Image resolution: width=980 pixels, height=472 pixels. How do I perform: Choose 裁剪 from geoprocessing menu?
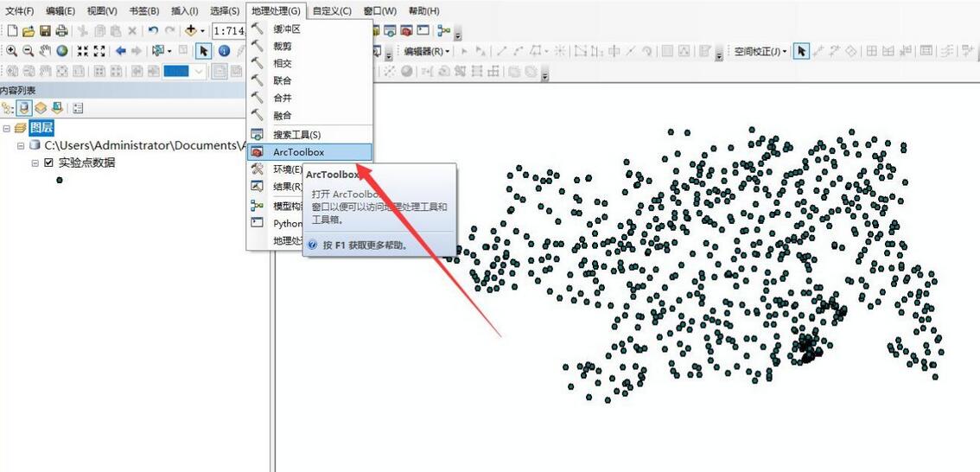[310, 47]
